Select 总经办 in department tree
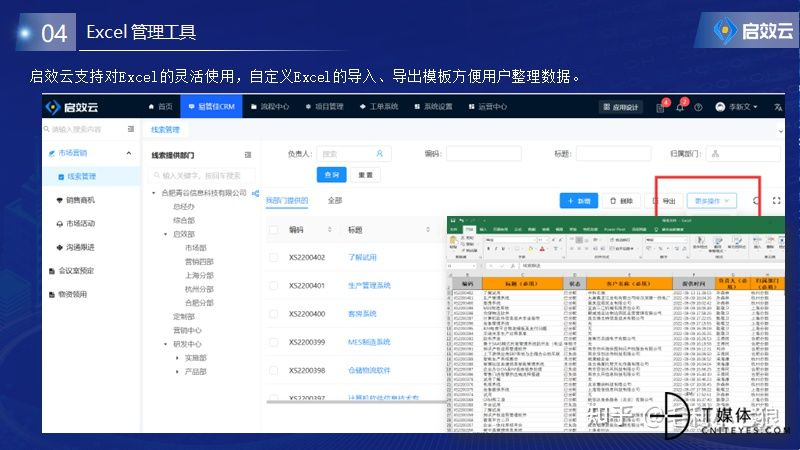This screenshot has width=800, height=450. pos(184,207)
